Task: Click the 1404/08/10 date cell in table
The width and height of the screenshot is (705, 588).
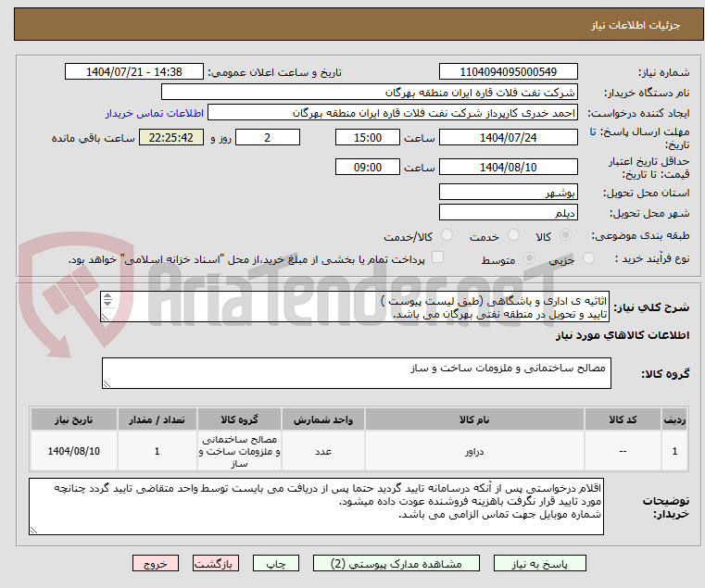Action: tap(74, 451)
